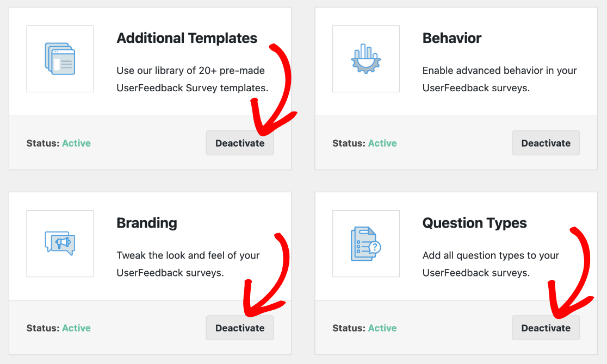This screenshot has height=364, width=607.
Task: Click the Active status under Additional Templates
Action: [76, 143]
